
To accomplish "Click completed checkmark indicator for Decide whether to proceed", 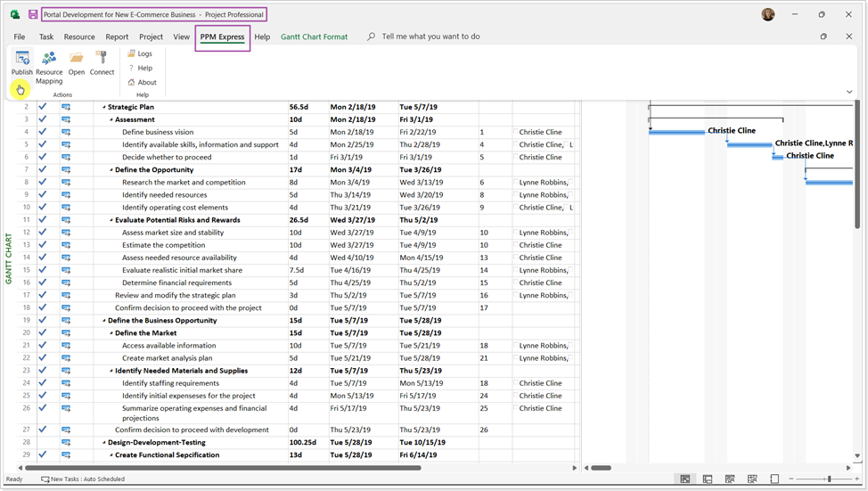I will [43, 157].
